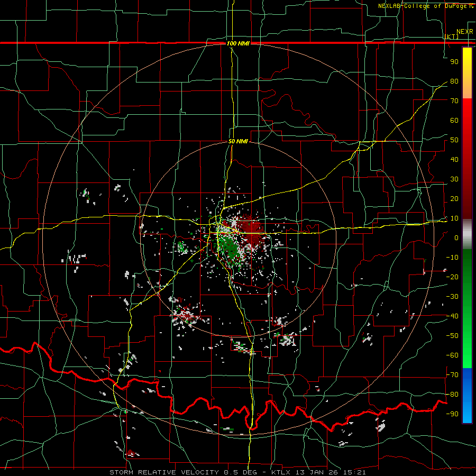Click the 80 value on velocity scale
Viewport: 476px width, 476px height.
click(454, 81)
